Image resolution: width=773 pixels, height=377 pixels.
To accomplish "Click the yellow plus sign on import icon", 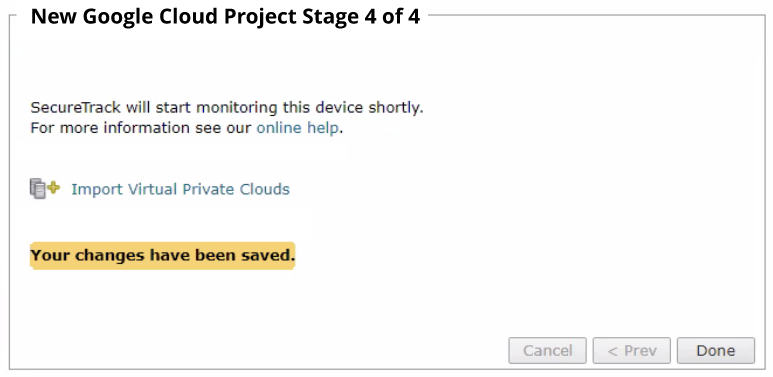I will (54, 187).
